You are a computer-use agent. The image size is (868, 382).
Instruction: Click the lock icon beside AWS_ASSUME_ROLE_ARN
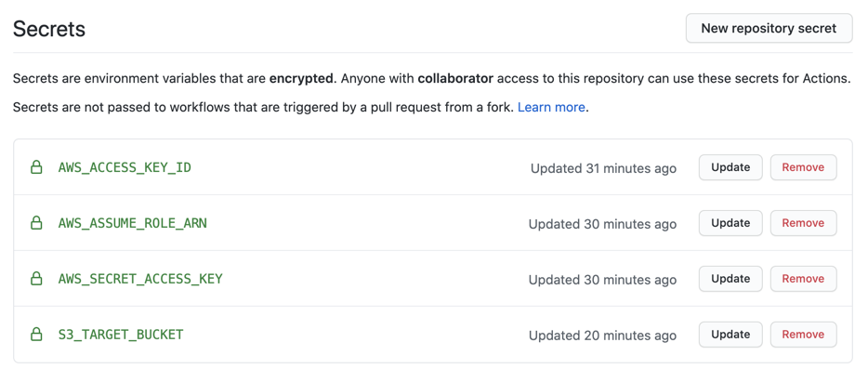point(36,223)
